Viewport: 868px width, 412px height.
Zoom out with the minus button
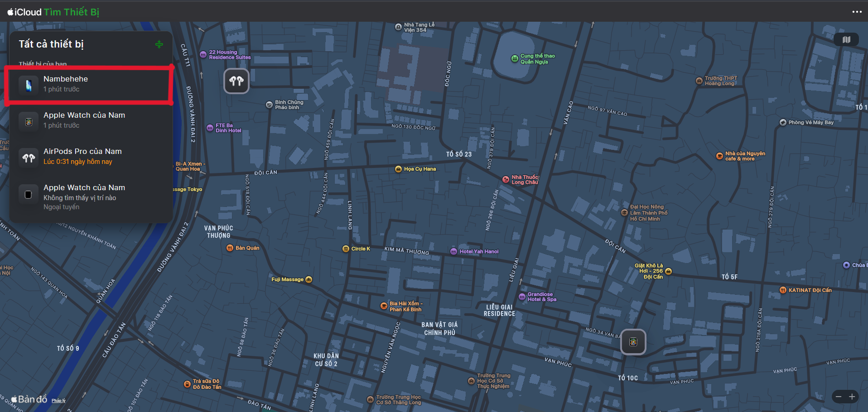click(x=839, y=397)
